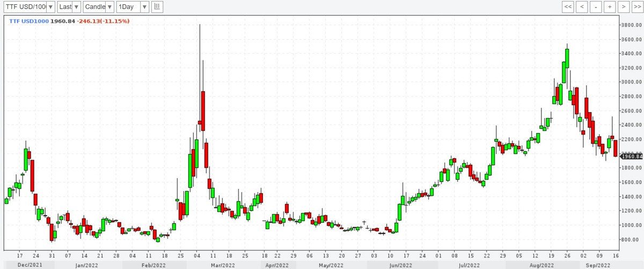Open the chart indicators icon
Image resolution: width=644 pixels, height=269 pixels.
click(157, 7)
